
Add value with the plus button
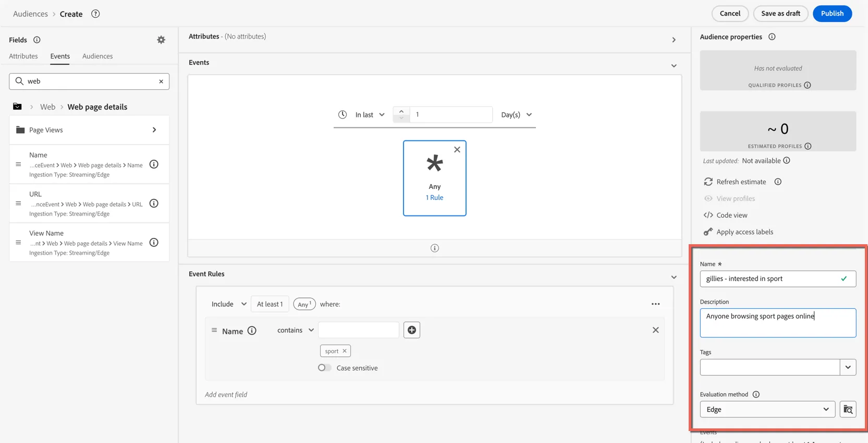[x=412, y=330]
